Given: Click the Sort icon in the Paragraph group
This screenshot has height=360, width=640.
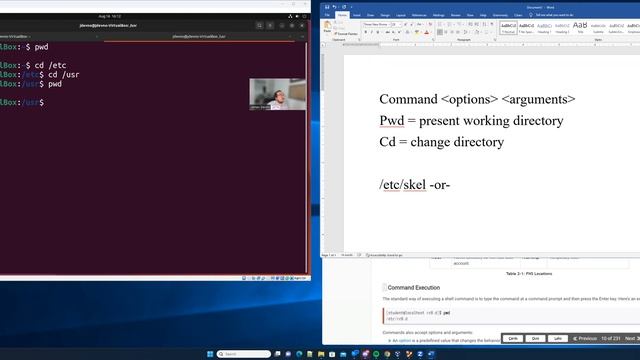Looking at the screenshot, I should point(484,24).
